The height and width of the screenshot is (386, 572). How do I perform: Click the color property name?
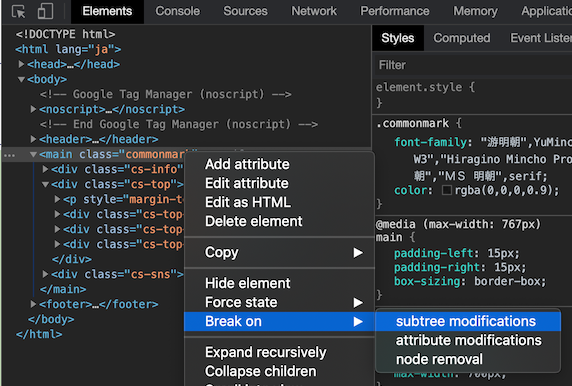[410, 190]
